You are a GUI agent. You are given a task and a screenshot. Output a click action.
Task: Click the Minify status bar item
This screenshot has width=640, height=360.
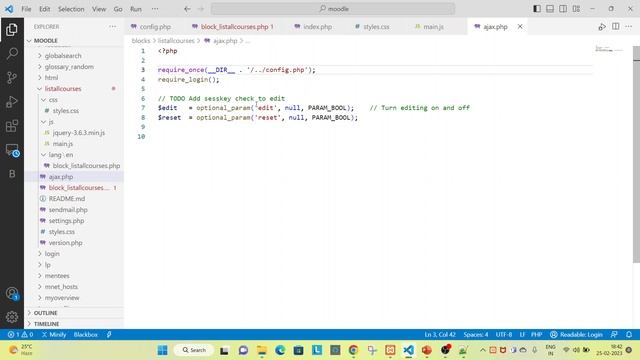pyautogui.click(x=54, y=335)
